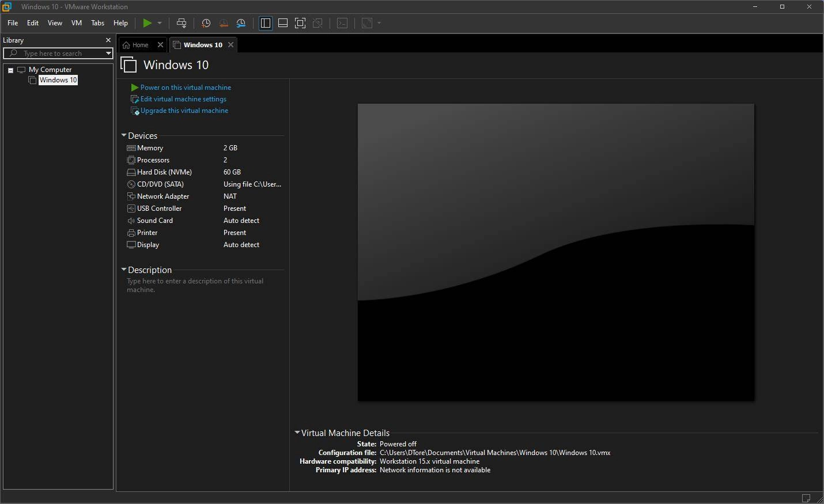Take a snapshot of this virtual machine
824x504 pixels.
(x=206, y=23)
